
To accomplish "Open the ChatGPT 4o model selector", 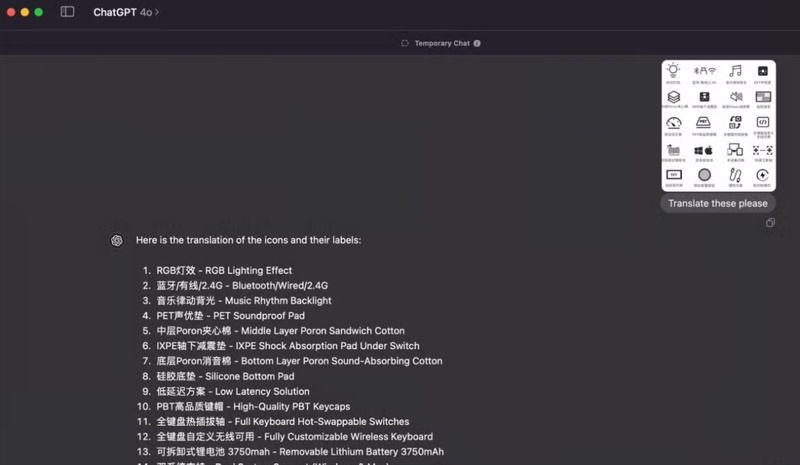I will [x=126, y=12].
